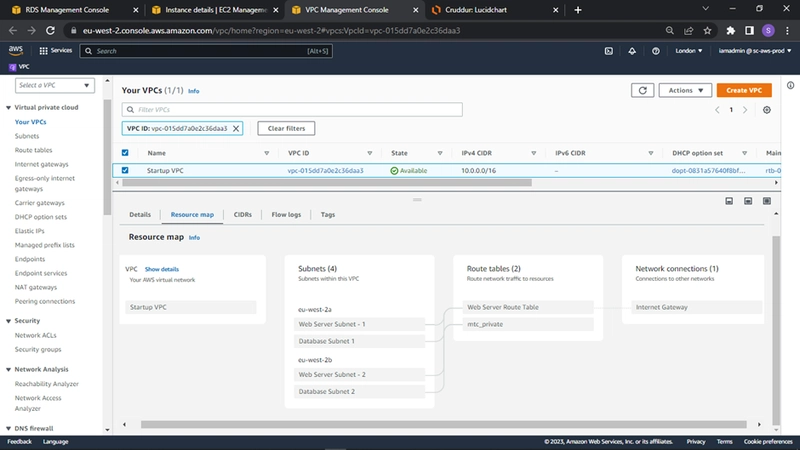Open Chrome's three-dot menu
The image size is (800, 450).
(x=787, y=31)
